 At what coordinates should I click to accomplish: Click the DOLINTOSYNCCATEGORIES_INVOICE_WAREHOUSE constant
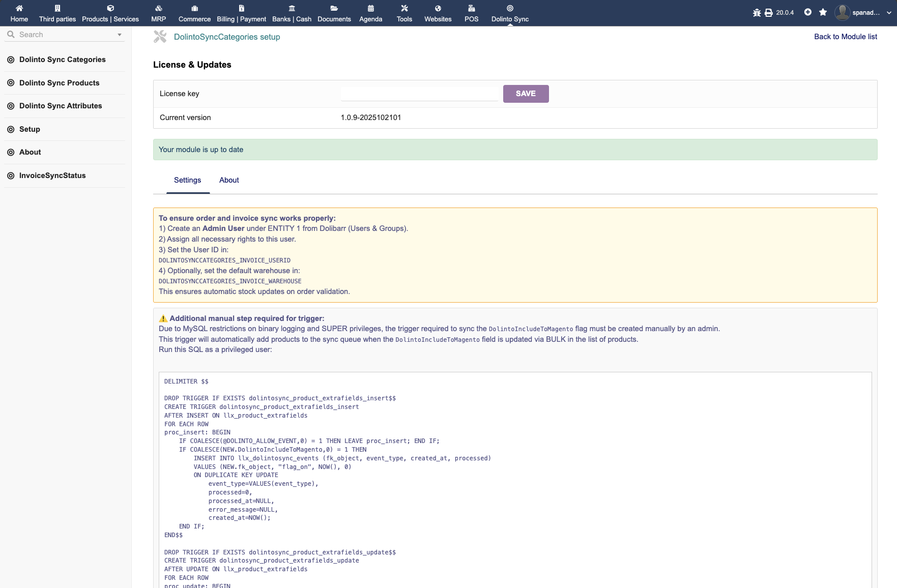tap(230, 281)
